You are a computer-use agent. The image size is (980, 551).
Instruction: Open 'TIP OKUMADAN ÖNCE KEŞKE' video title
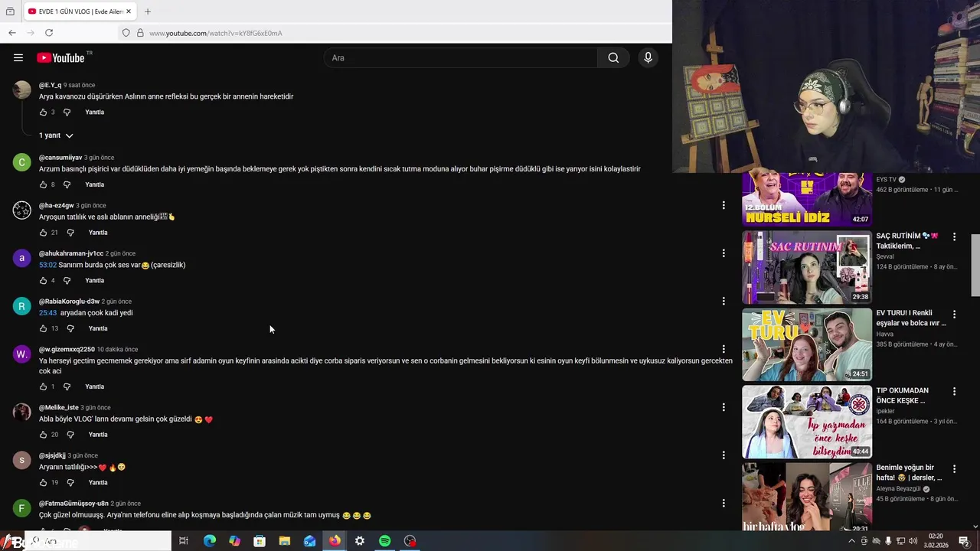click(903, 396)
